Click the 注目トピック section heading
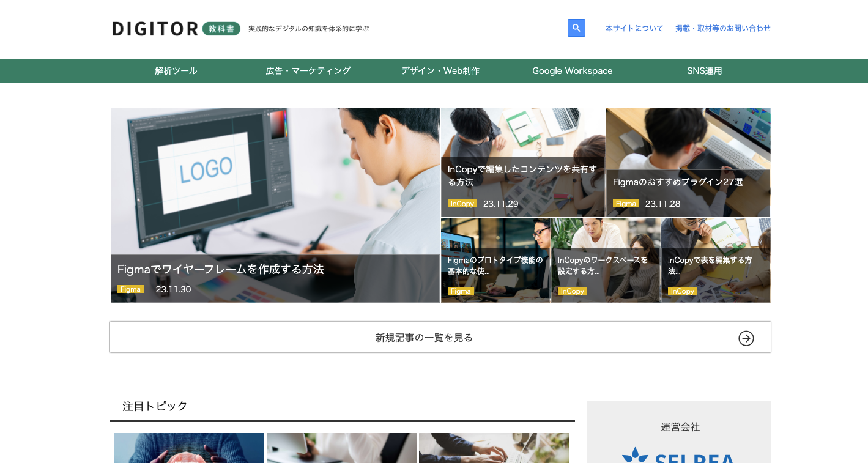868x463 pixels. pyautogui.click(x=155, y=406)
